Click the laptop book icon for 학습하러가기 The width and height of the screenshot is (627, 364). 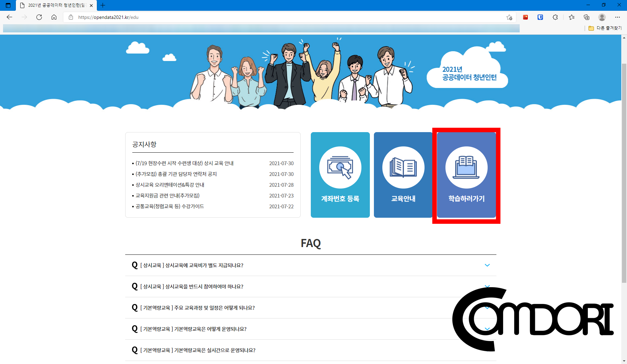(x=466, y=168)
